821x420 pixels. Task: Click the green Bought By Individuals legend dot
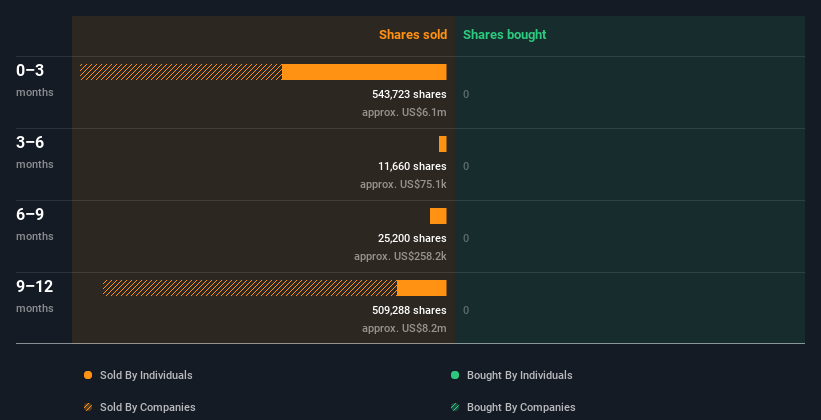[455, 376]
